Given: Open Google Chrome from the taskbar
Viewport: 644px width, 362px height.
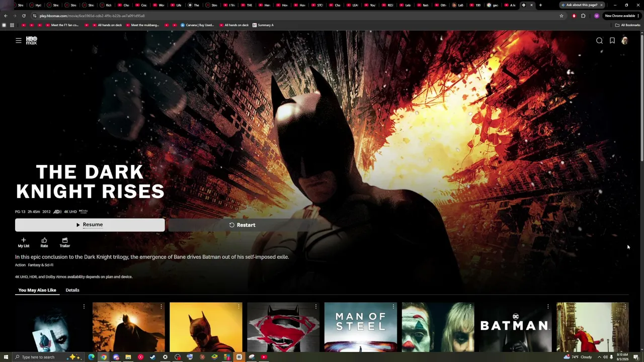Looking at the screenshot, I should tap(104, 357).
